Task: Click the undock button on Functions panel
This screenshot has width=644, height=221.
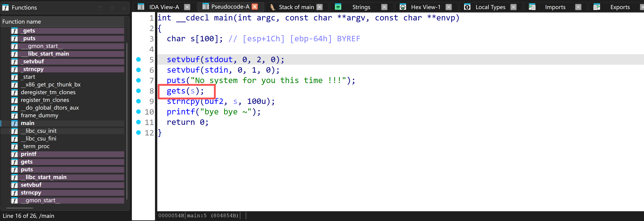Action: 112,8
